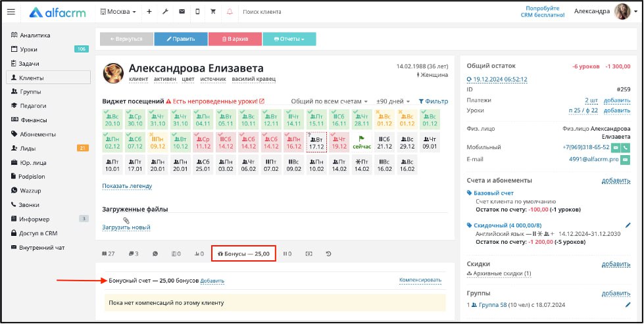Click the history tab icon after payments
This screenshot has height=324, width=644.
(x=328, y=254)
